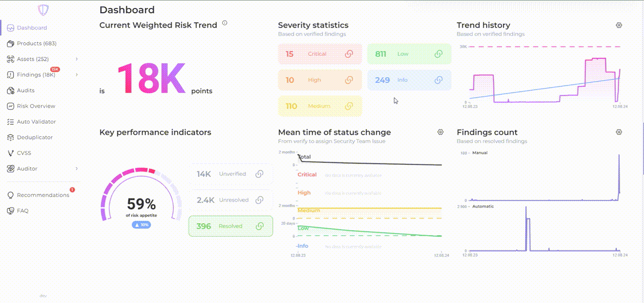Viewport: 644px width, 303px height.
Task: Expand the Assets (252) submenu arrow
Action: coord(76,59)
